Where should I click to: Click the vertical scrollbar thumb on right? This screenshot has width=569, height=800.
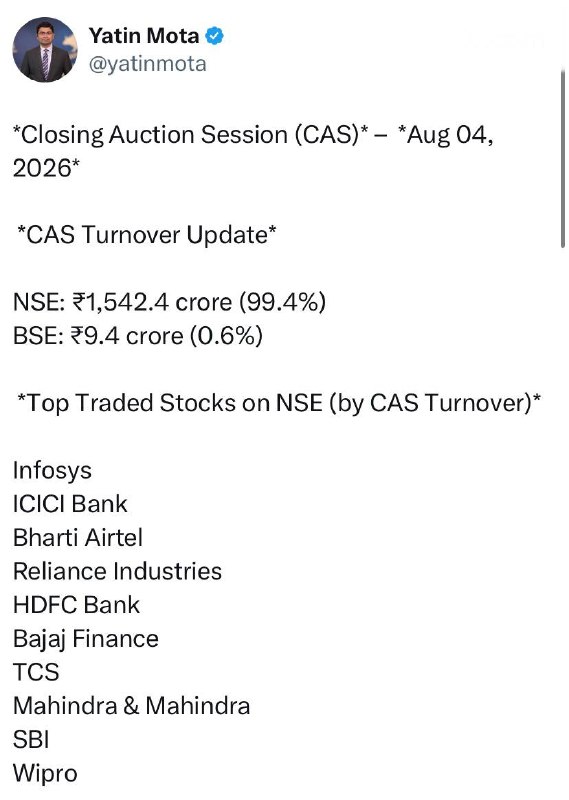click(563, 158)
